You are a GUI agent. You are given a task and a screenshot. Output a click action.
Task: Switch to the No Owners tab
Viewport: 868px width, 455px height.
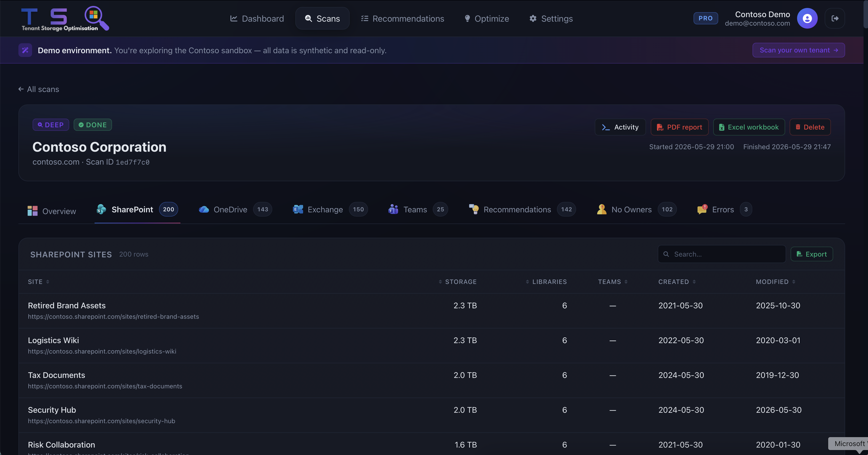coord(637,209)
